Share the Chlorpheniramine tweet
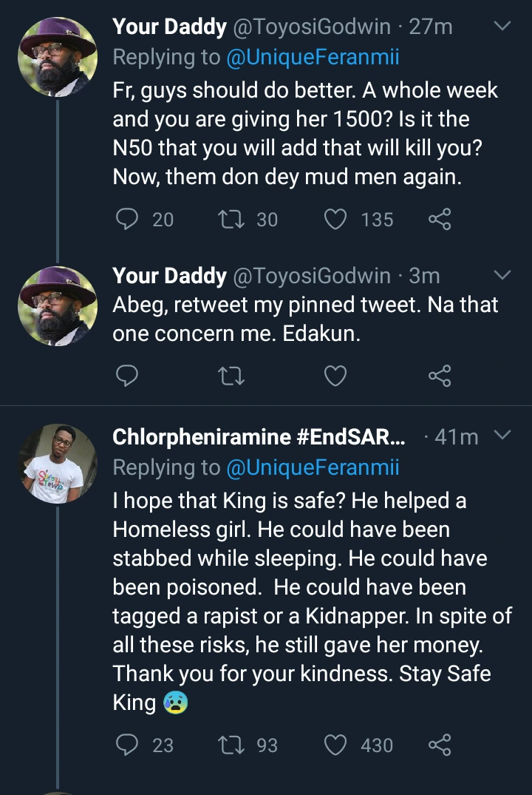The height and width of the screenshot is (795, 532). (x=439, y=745)
